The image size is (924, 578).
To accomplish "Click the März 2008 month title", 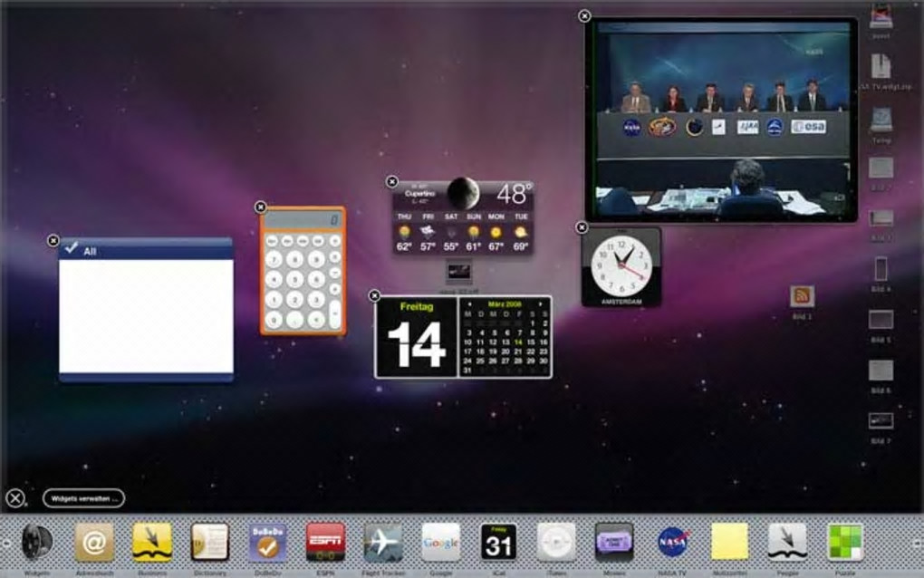I will pyautogui.click(x=505, y=304).
